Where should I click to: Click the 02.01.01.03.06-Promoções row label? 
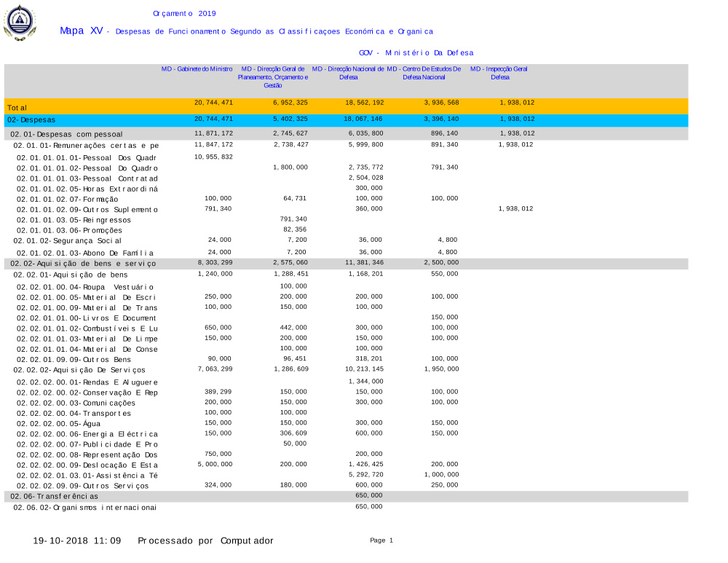pos(70,230)
